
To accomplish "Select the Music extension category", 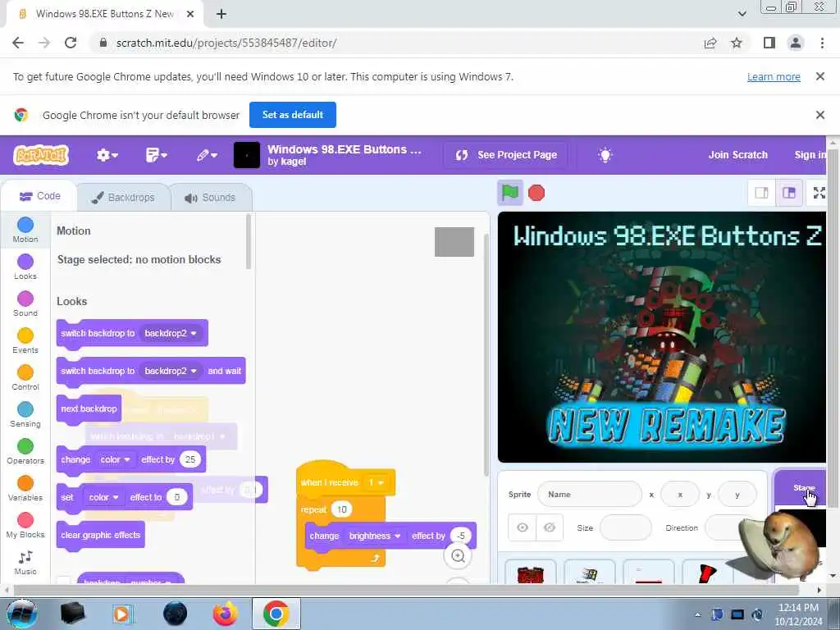I will tap(25, 563).
